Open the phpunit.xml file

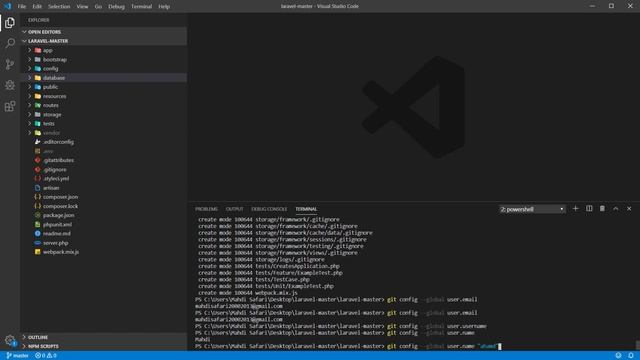click(x=104, y=224)
